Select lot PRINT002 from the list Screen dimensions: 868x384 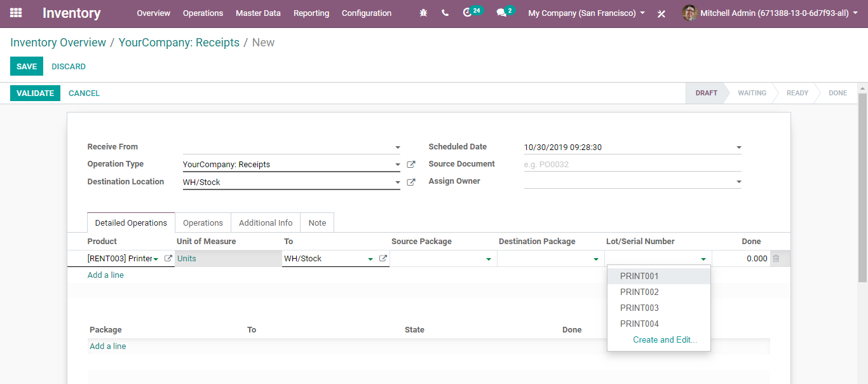pos(659,292)
